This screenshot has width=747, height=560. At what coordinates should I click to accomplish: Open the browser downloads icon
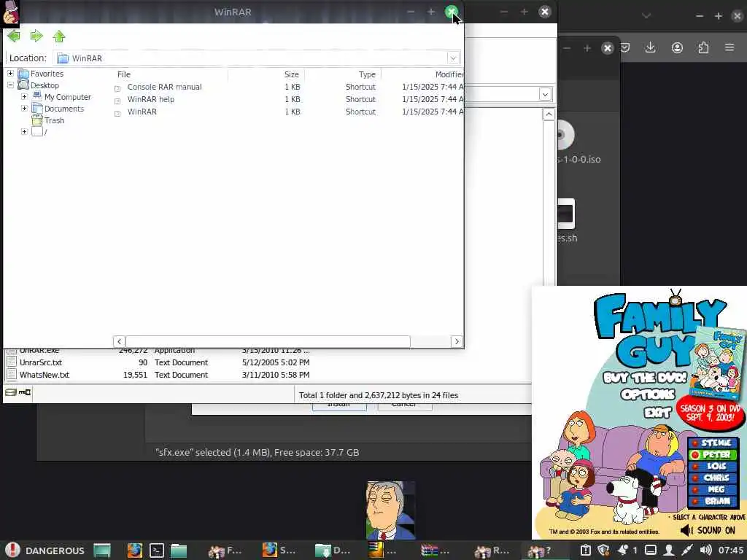[x=650, y=47]
